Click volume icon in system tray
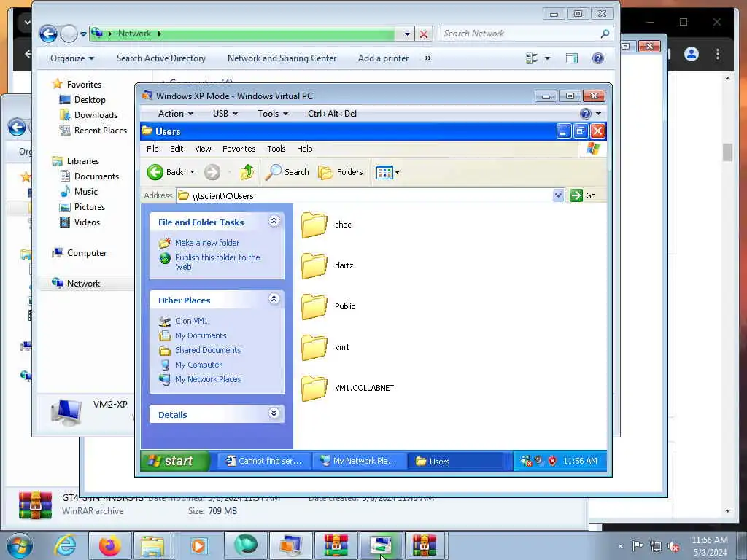Viewport: 747px width, 560px height. pyautogui.click(x=673, y=546)
